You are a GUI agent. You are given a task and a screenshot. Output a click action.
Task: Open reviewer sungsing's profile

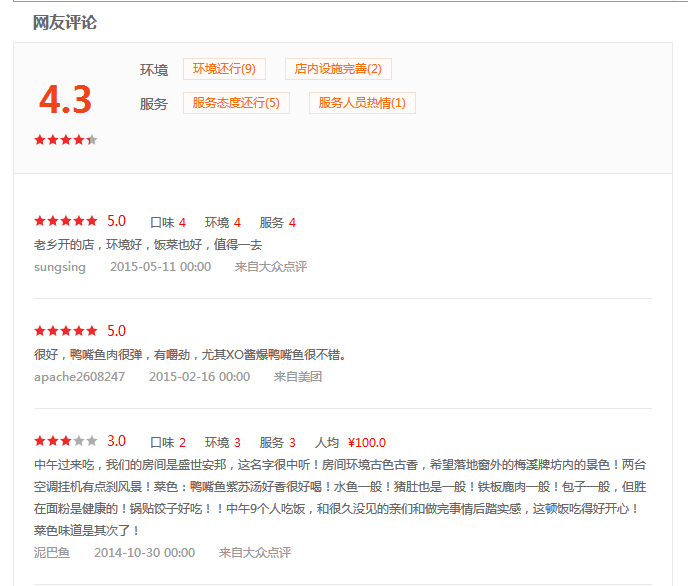60,267
